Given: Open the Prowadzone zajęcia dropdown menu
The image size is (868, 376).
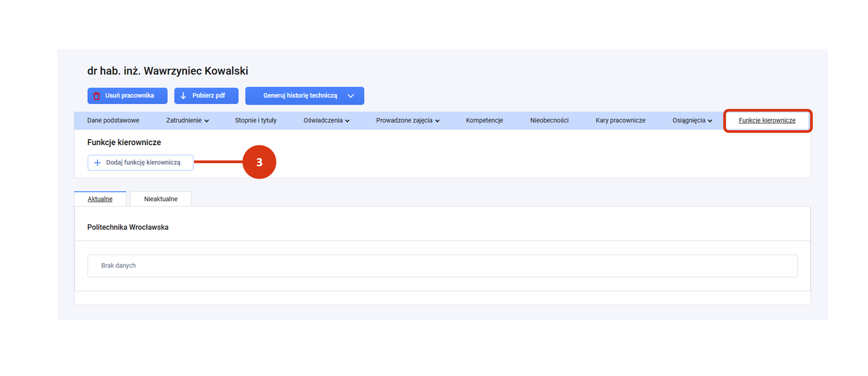Looking at the screenshot, I should click(408, 121).
